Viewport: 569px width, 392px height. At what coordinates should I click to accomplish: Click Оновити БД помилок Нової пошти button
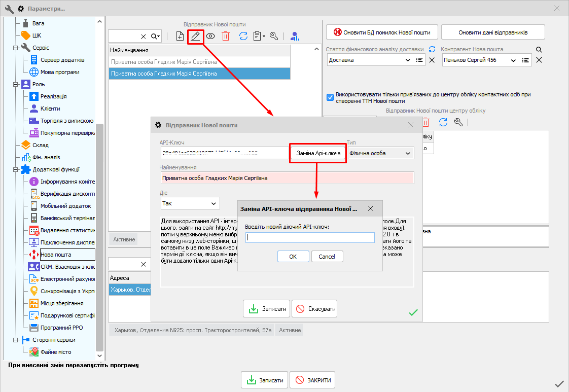[382, 32]
